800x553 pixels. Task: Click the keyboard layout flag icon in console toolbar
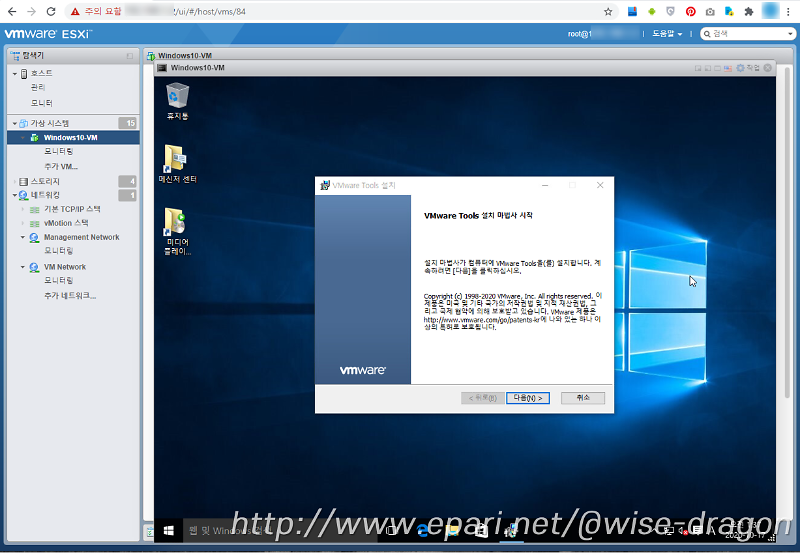click(728, 68)
